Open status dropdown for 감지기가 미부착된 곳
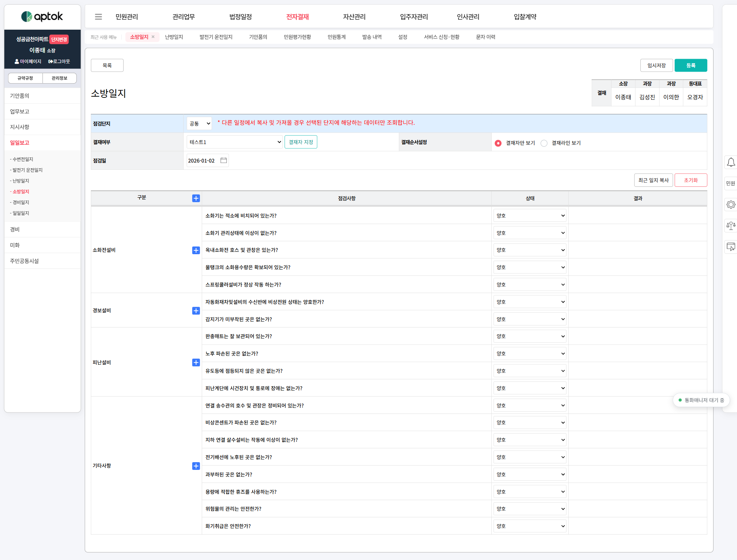 [x=530, y=319]
